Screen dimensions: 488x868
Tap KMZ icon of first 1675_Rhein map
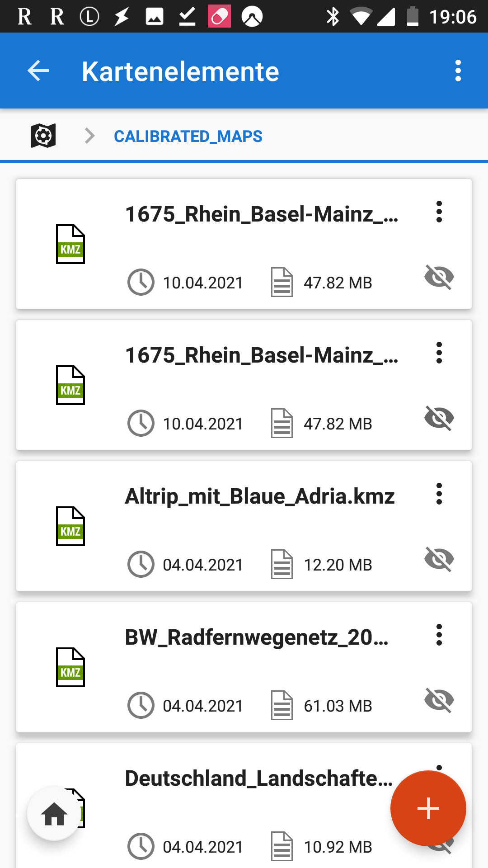(x=70, y=244)
